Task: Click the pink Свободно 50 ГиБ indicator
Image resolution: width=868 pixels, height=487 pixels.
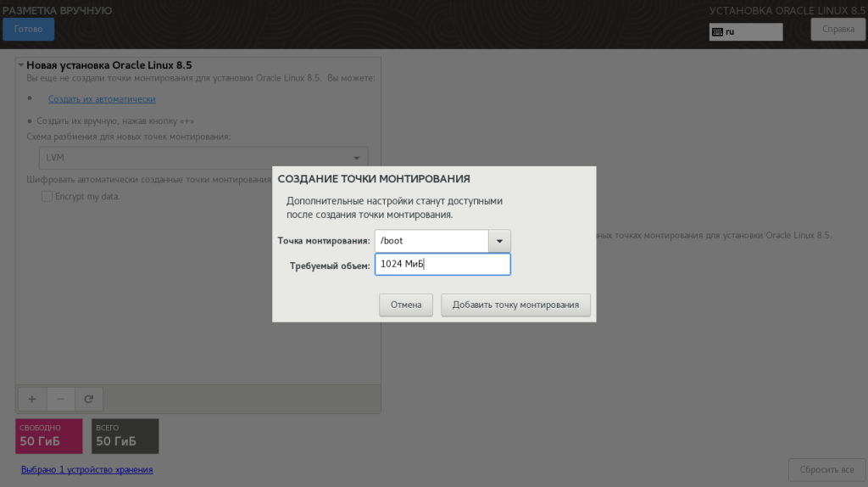Action: coord(48,436)
